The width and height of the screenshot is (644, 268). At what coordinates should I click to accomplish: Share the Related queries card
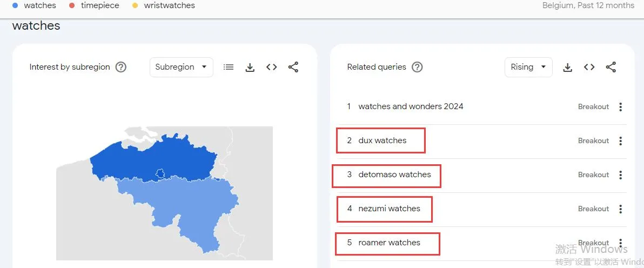(x=611, y=67)
